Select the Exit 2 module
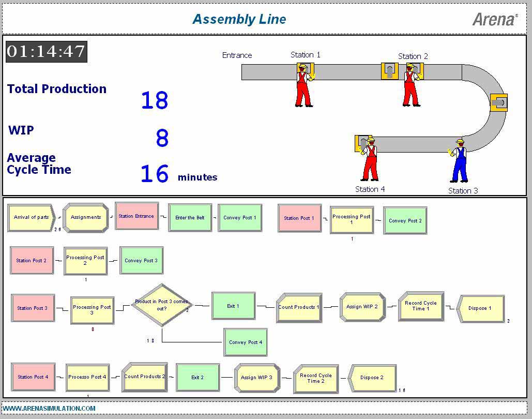This screenshot has width=532, height=419. 198,378
